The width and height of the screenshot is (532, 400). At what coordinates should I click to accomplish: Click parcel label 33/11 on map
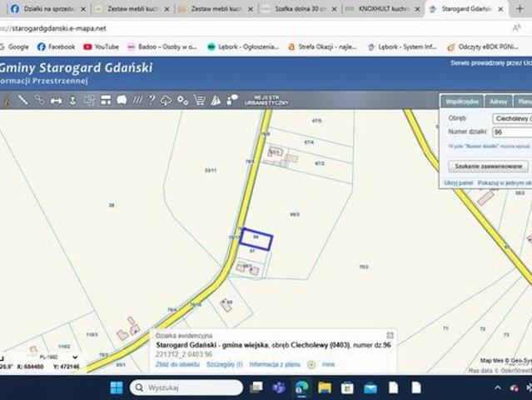211,170
